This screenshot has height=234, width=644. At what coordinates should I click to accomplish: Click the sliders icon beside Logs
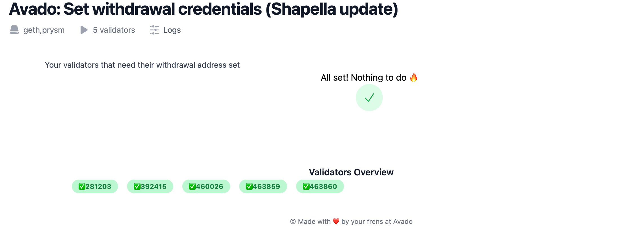click(154, 30)
